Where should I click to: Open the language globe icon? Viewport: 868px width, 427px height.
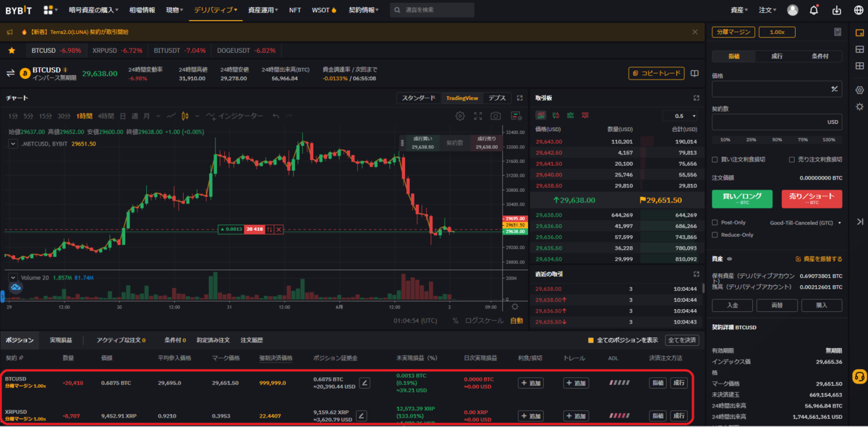tap(859, 10)
